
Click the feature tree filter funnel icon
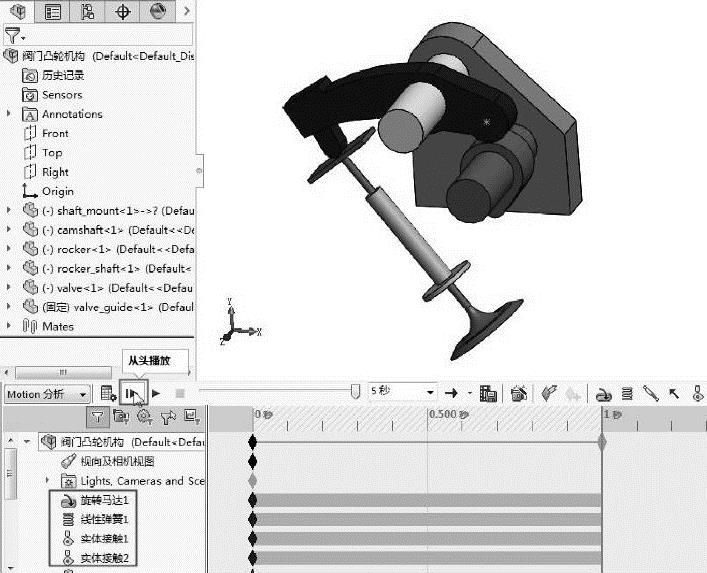coord(12,36)
